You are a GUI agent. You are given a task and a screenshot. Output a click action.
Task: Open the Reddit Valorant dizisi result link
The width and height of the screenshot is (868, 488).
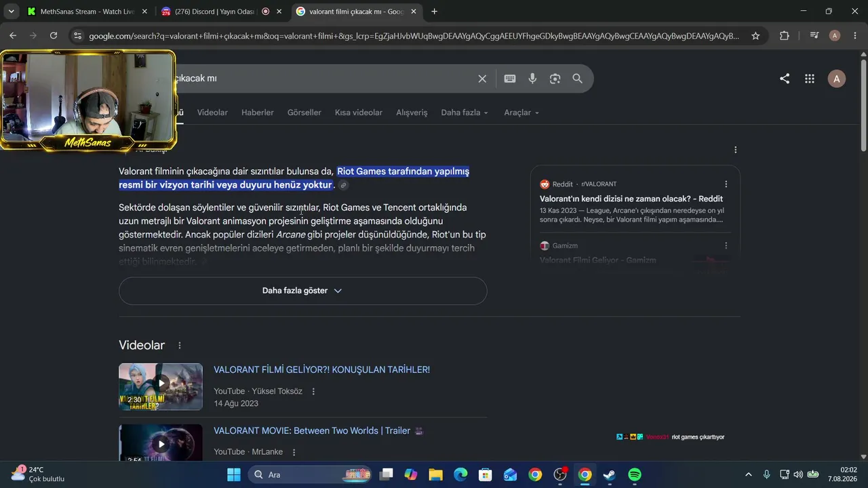click(631, 199)
